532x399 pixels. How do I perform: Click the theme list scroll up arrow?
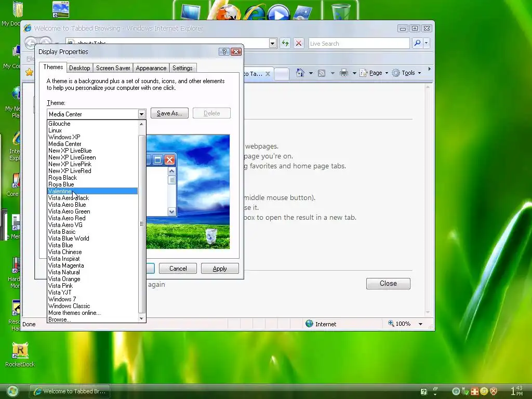point(141,124)
